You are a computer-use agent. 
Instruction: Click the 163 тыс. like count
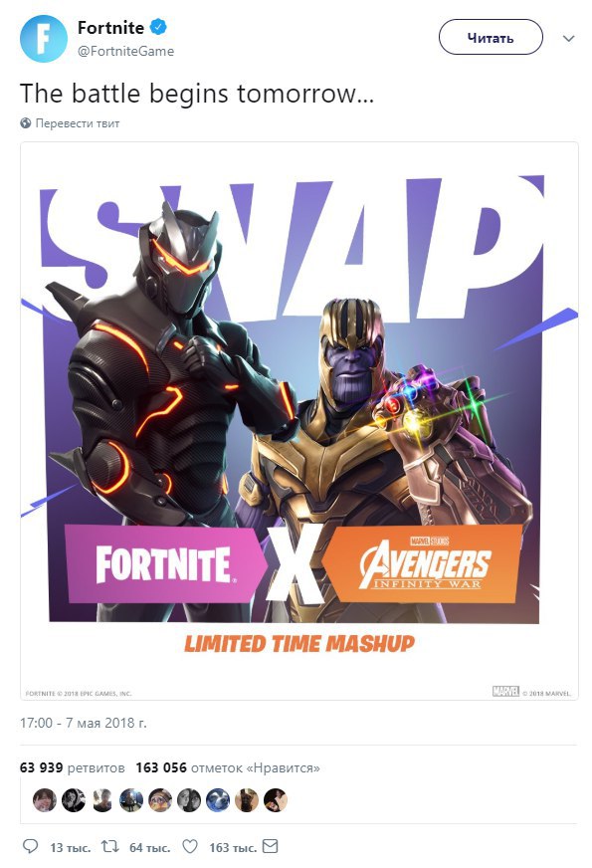coord(233,847)
